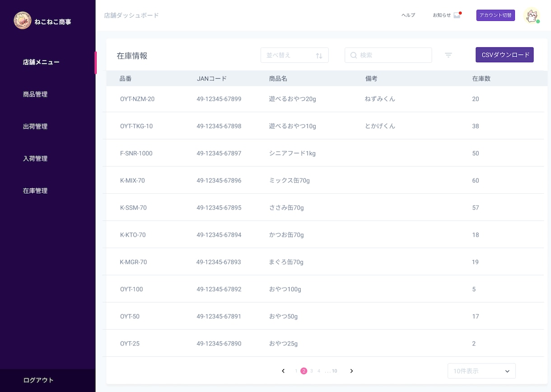The width and height of the screenshot is (551, 392).
Task: Go to page 3 in pagination
Action: coord(312,371)
